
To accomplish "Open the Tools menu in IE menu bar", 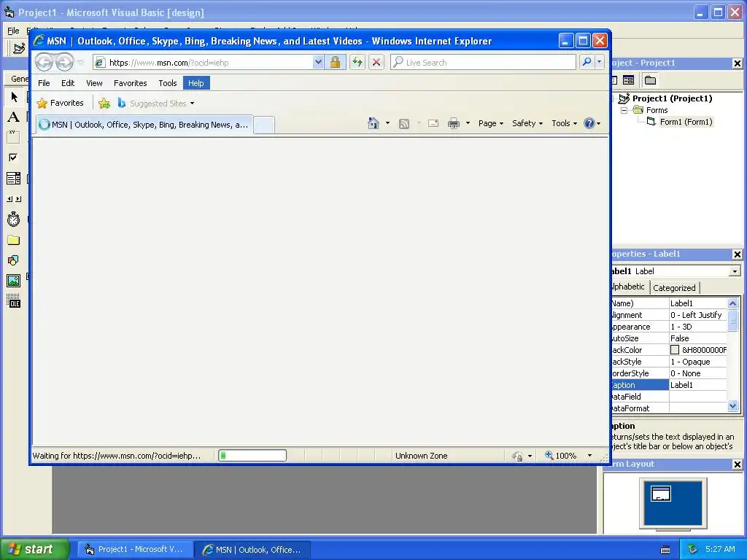I will point(168,83).
